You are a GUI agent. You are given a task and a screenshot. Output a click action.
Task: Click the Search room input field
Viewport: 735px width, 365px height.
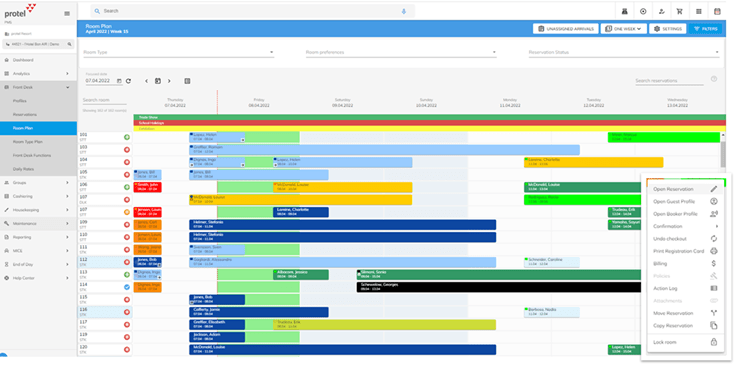(x=105, y=100)
